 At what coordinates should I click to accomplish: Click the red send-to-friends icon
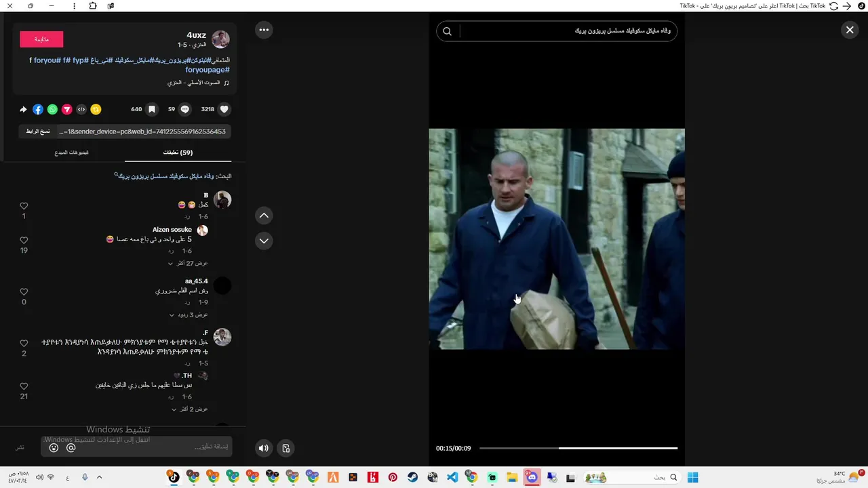coord(66,109)
